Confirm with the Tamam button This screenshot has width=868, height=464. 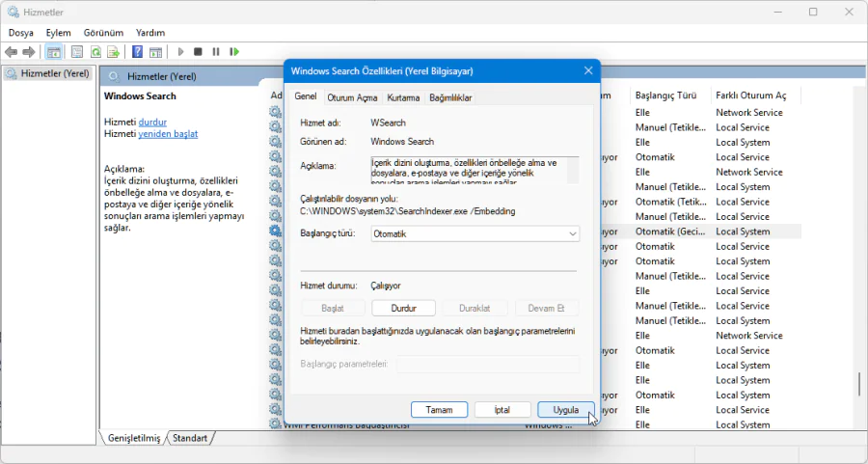[x=439, y=410]
